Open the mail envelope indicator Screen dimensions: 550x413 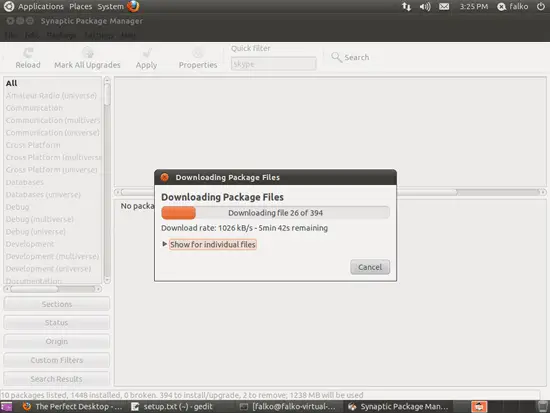[444, 7]
